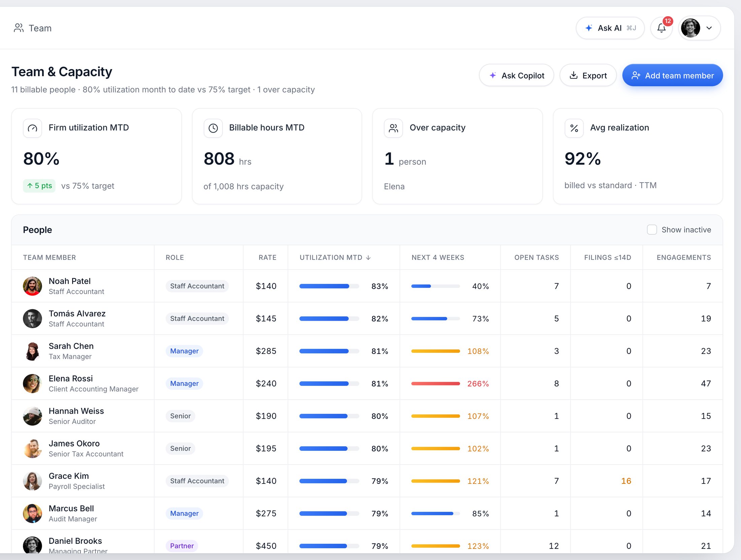Click the Export button
741x560 pixels.
[588, 75]
